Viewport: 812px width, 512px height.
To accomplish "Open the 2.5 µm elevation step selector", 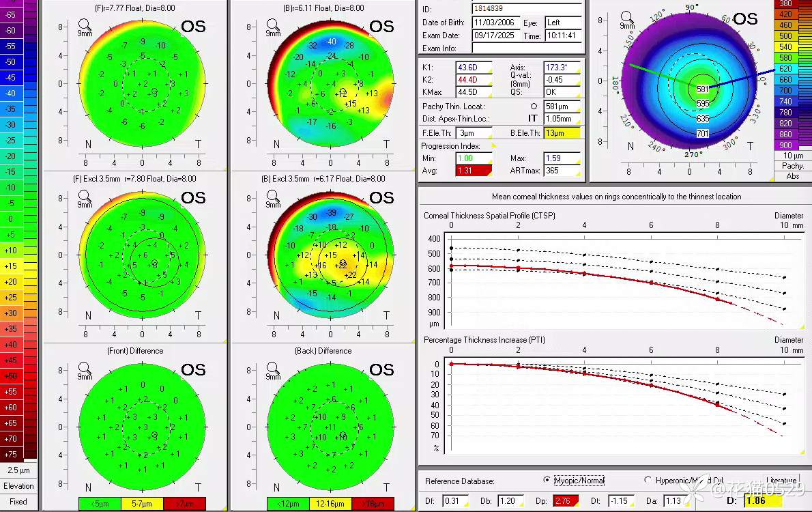I will pos(18,470).
